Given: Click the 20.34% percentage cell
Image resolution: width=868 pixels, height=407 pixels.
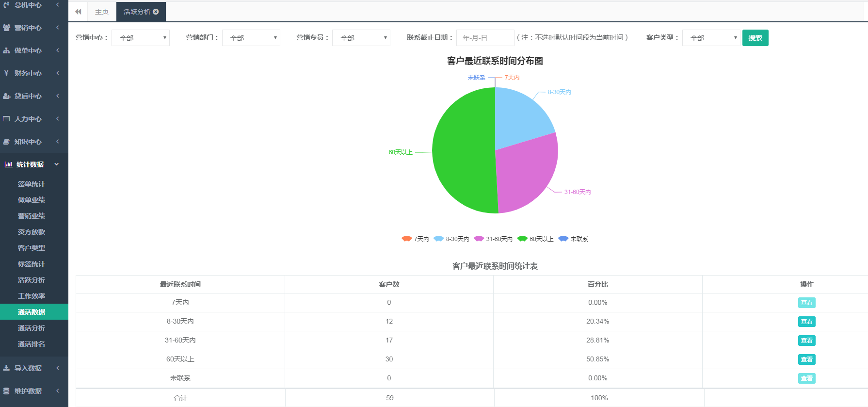Looking at the screenshot, I should 598,322.
